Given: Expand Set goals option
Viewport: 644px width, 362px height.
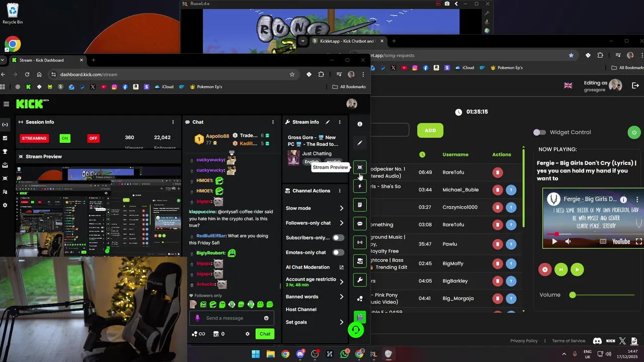Looking at the screenshot, I should tap(342, 322).
